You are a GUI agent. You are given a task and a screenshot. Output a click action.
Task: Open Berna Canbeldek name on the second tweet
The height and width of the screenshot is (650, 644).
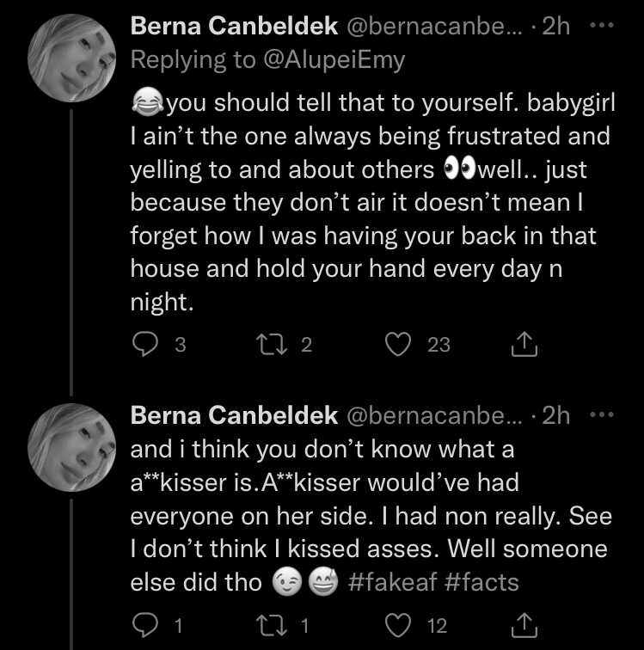(234, 415)
